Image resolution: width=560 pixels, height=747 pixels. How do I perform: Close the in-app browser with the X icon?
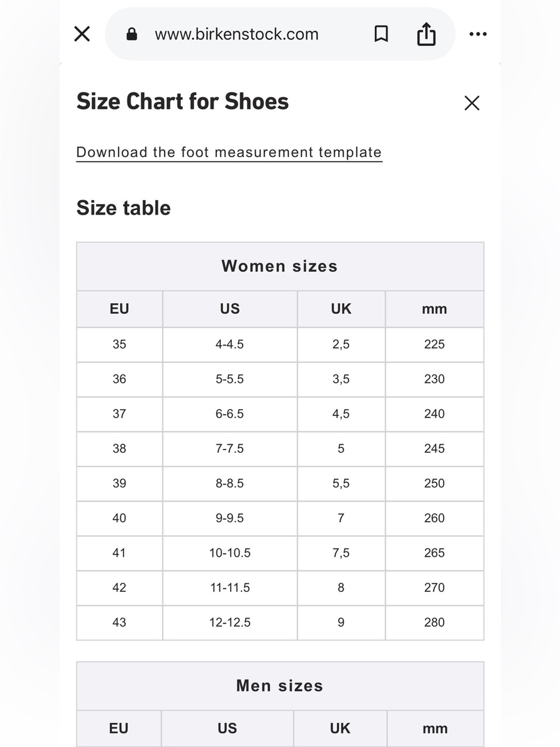pos(82,34)
